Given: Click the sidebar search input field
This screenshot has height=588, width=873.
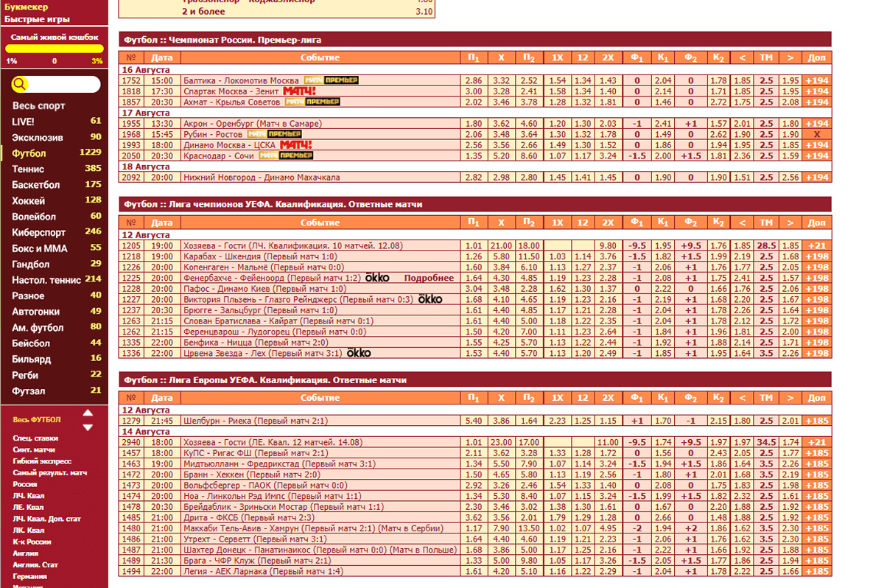Looking at the screenshot, I should click(x=63, y=85).
